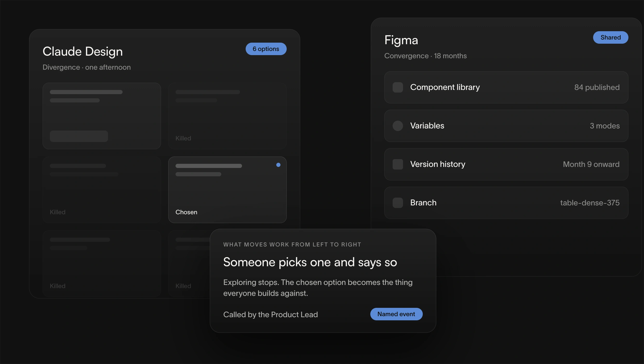
Task: Click the square icon beside Branch
Action: [398, 203]
